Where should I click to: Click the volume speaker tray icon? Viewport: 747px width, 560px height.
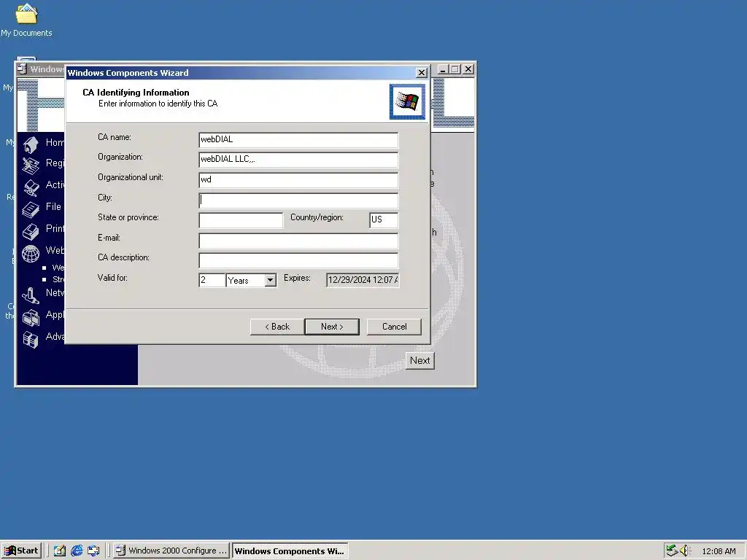[x=685, y=551]
